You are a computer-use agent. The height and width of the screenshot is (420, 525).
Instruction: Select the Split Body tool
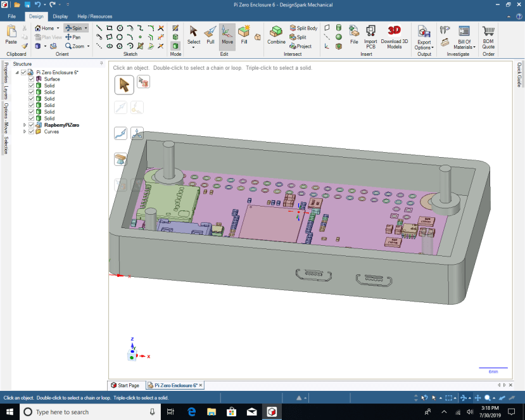303,28
